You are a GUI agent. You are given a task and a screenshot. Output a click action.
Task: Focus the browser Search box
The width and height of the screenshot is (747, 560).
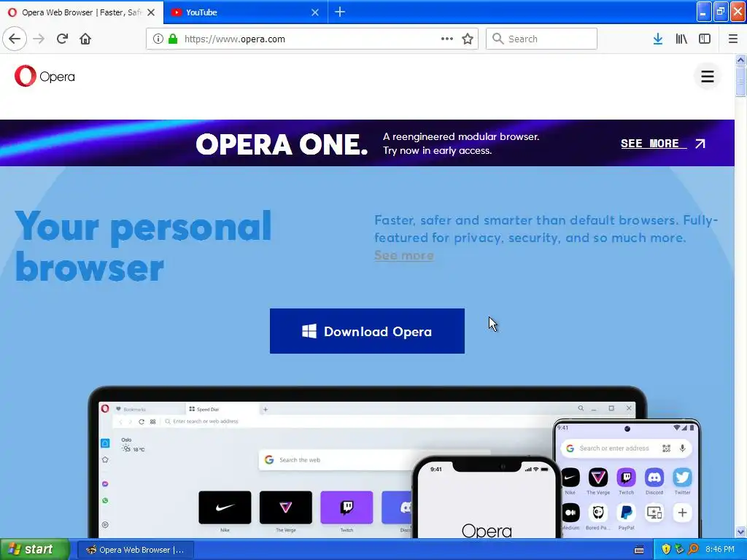click(542, 39)
